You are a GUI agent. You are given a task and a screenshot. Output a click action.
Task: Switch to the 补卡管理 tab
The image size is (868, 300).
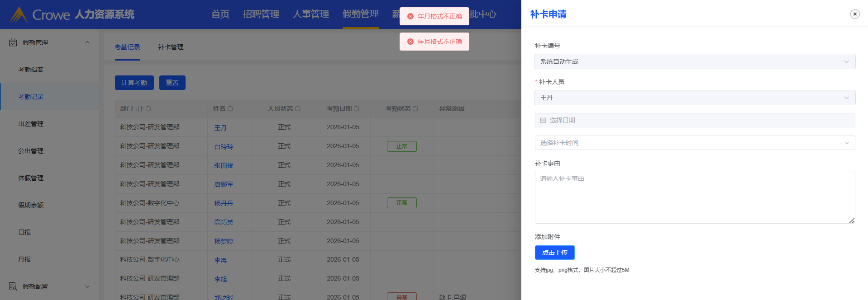(171, 47)
